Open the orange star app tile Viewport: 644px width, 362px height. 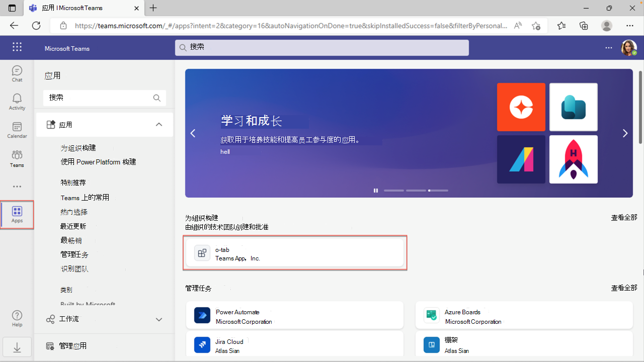click(x=521, y=107)
